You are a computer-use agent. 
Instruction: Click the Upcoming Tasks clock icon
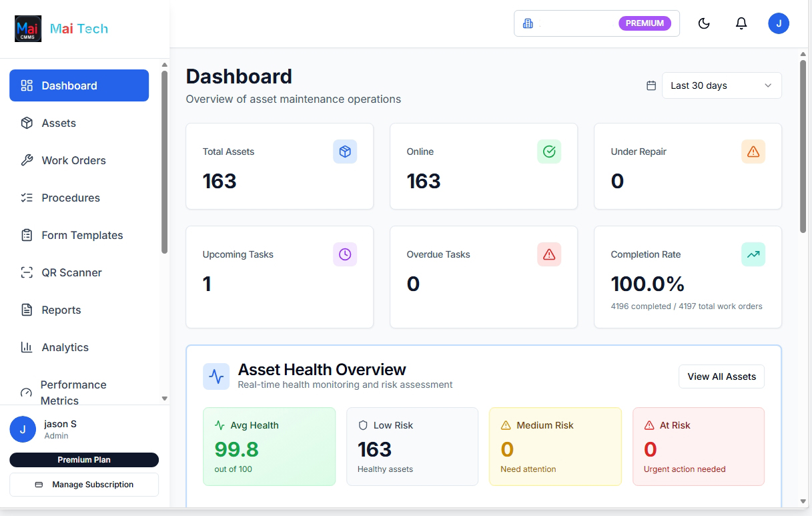(x=345, y=254)
